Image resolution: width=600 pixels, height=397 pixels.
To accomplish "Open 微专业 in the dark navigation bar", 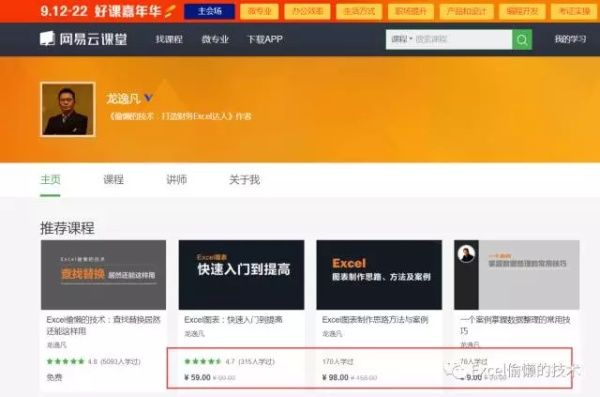I will point(215,39).
